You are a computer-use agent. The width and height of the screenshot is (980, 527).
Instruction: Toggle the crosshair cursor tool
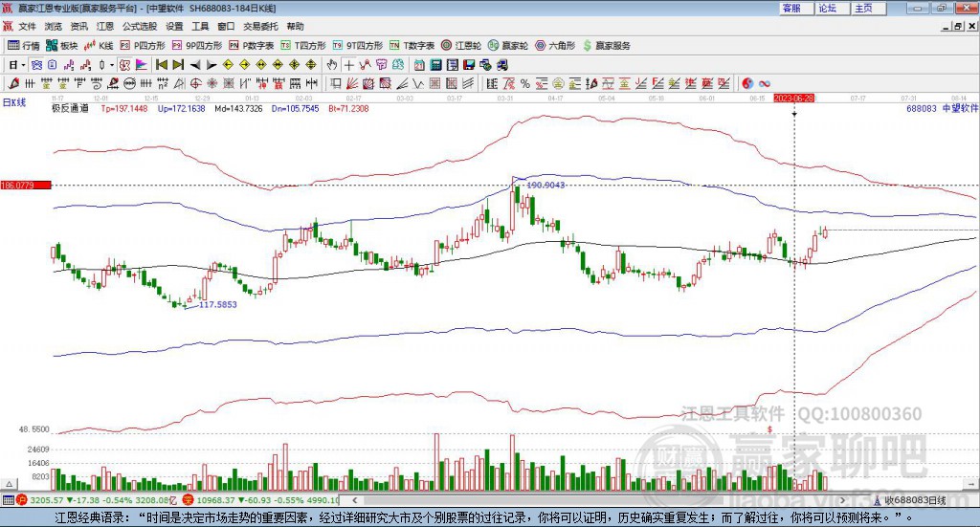tap(348, 65)
